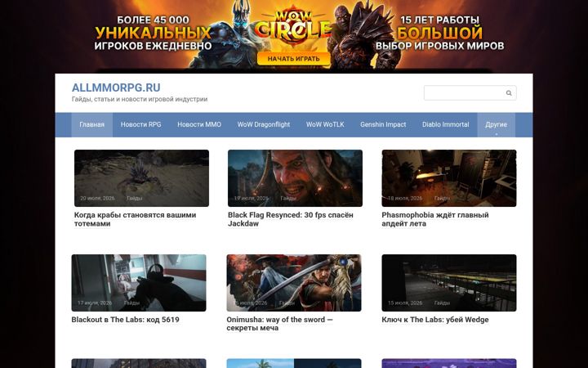Click the date '20 июля, 2026'
Screen dimensions: 588x368
(x=97, y=198)
